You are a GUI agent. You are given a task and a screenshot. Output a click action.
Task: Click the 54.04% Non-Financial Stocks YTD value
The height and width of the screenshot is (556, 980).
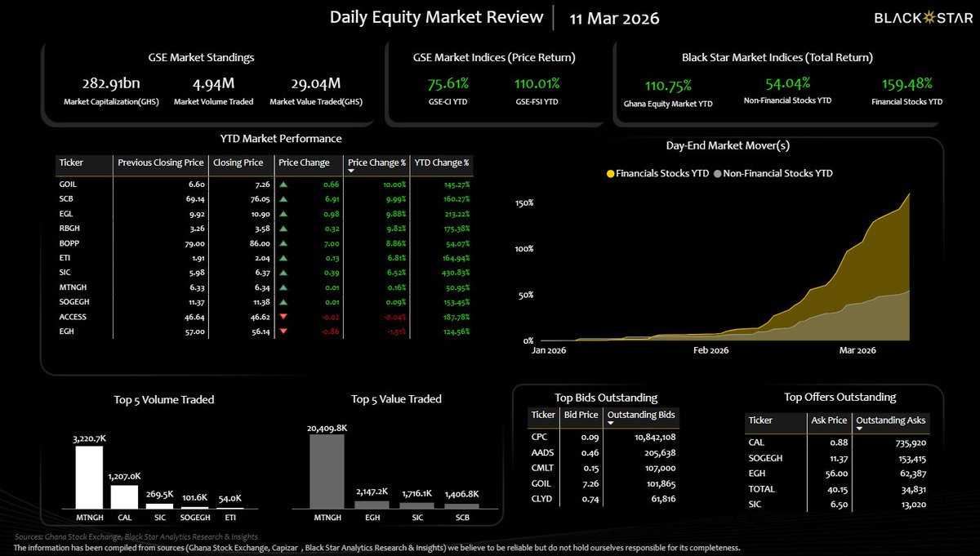click(x=789, y=83)
